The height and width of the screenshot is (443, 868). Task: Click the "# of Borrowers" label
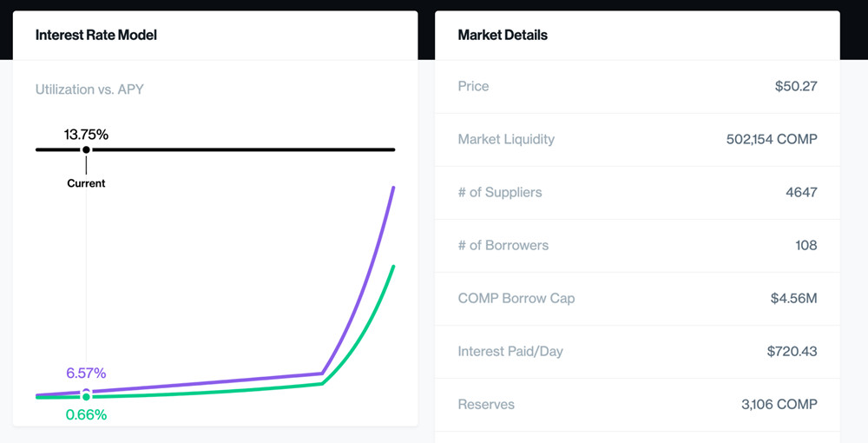(x=503, y=245)
